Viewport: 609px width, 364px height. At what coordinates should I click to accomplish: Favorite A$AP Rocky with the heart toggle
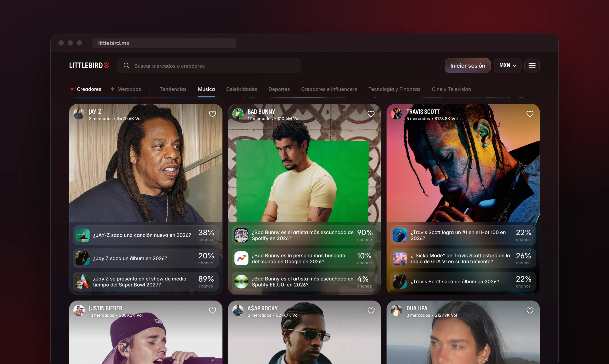point(371,311)
